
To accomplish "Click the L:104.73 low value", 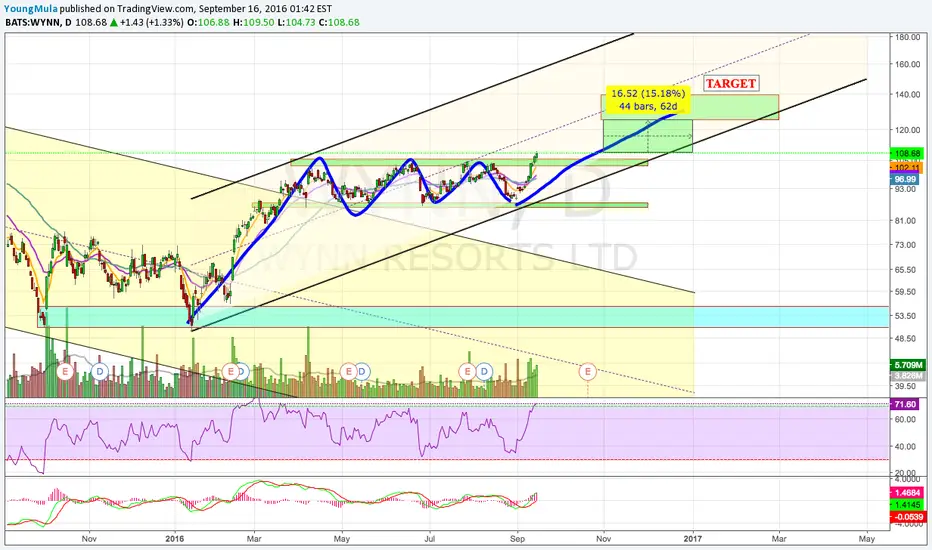I will (297, 23).
